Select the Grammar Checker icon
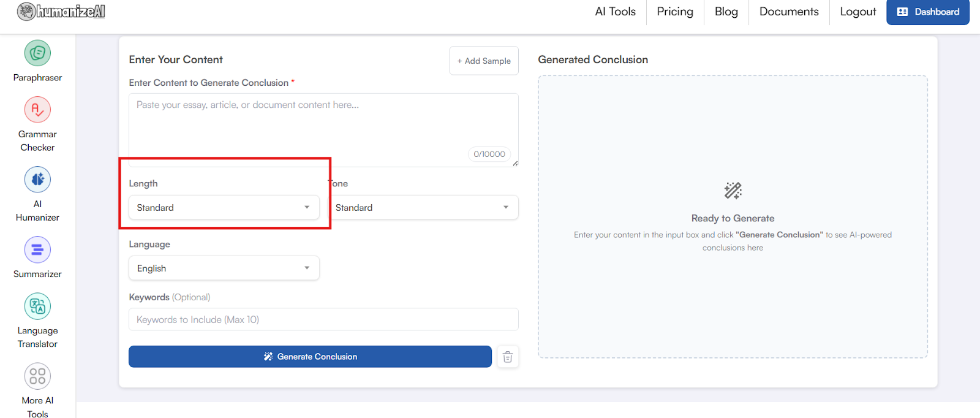Image resolution: width=980 pixels, height=418 pixels. click(37, 110)
